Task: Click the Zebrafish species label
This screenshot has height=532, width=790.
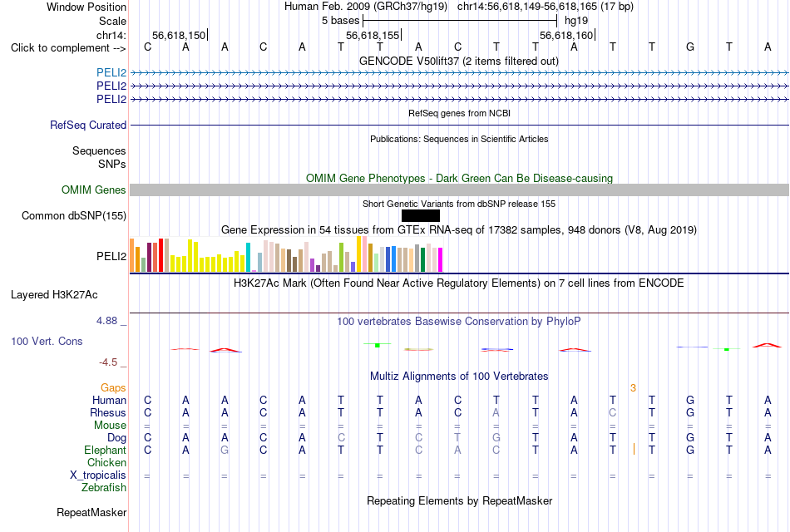Action: (x=104, y=488)
